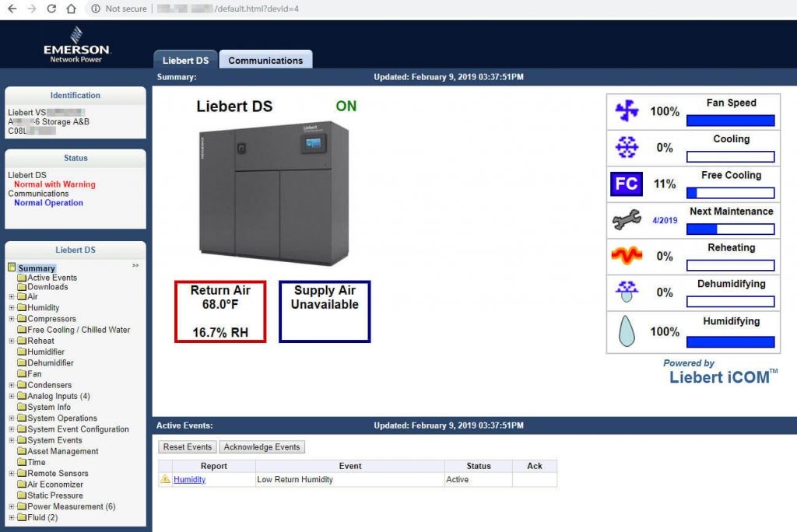Click the Supply Air Unavailable box
This screenshot has height=532, width=797.
pyautogui.click(x=325, y=311)
